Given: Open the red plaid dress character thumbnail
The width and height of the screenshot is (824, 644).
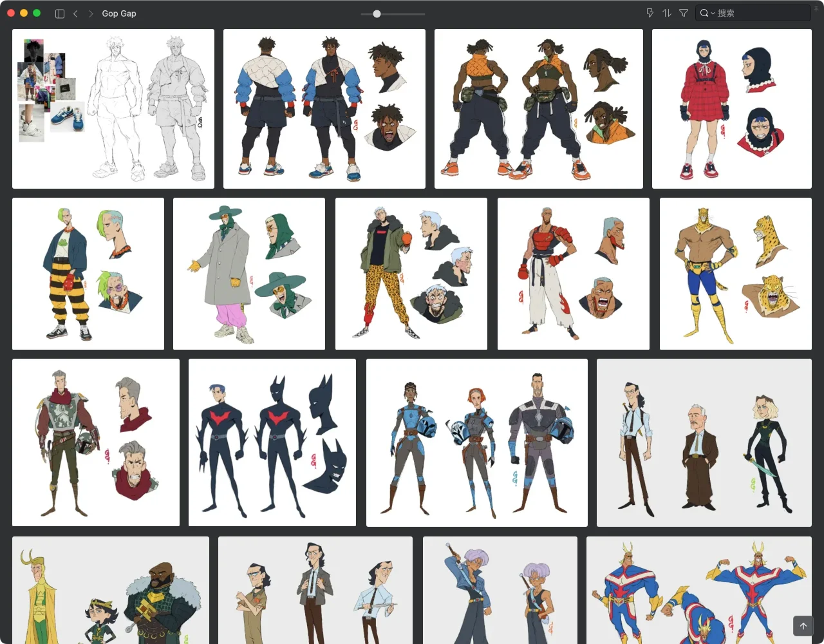Looking at the screenshot, I should 732,109.
